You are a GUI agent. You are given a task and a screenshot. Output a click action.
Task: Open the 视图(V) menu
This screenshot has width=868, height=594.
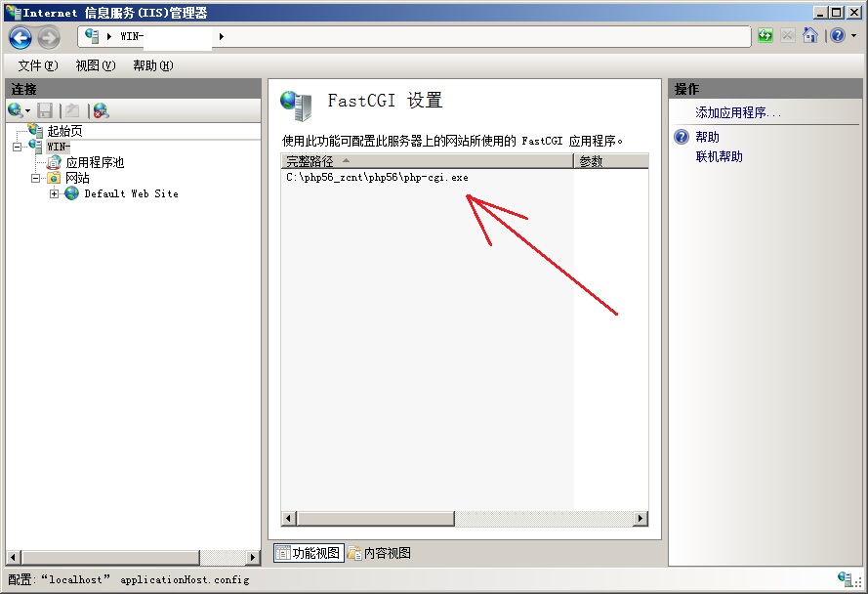[x=96, y=65]
